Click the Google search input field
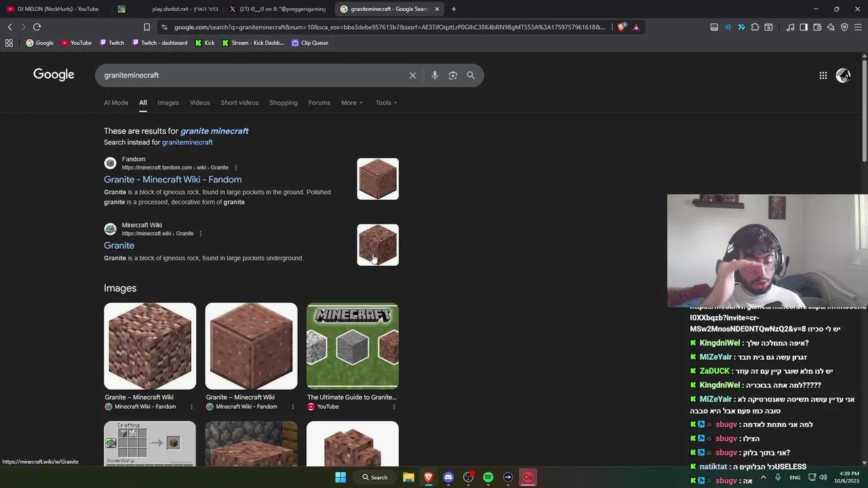The width and height of the screenshot is (868, 488). (x=251, y=75)
